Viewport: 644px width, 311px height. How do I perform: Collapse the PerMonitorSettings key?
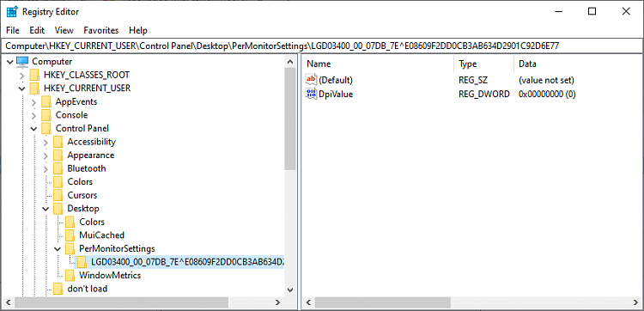click(x=58, y=248)
